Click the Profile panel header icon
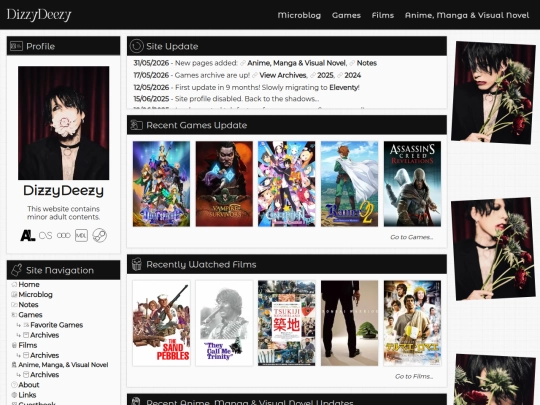This screenshot has height=405, width=540. 17,46
